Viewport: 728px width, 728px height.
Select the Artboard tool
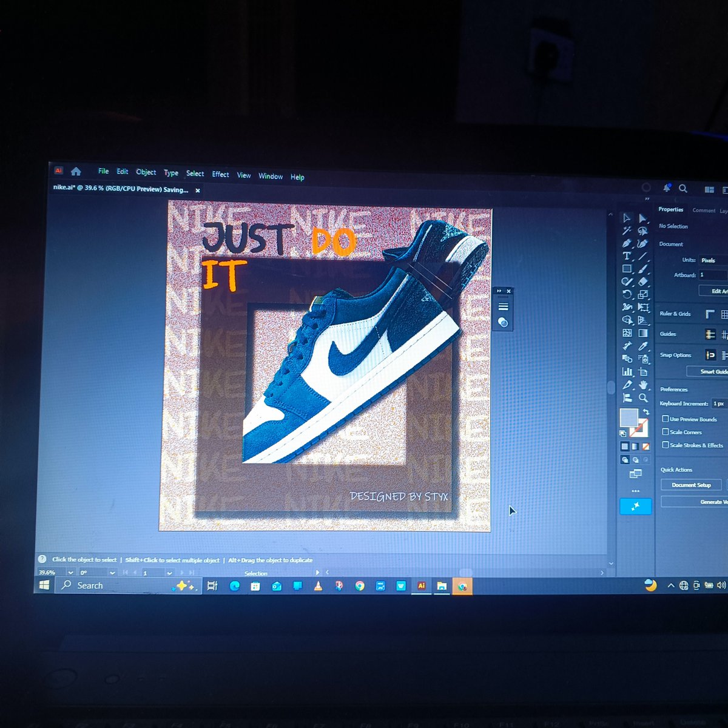(643, 371)
